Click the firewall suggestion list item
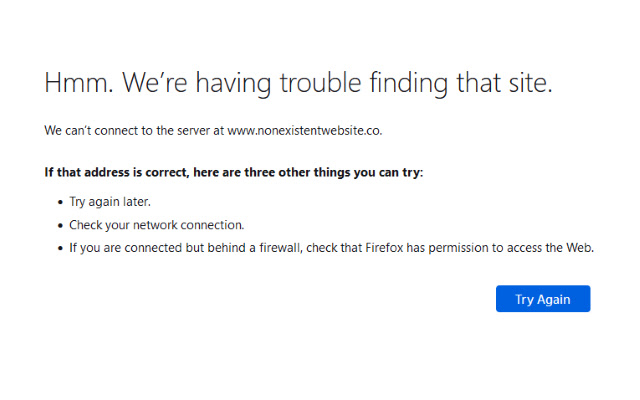640x400 pixels. [x=331, y=248]
